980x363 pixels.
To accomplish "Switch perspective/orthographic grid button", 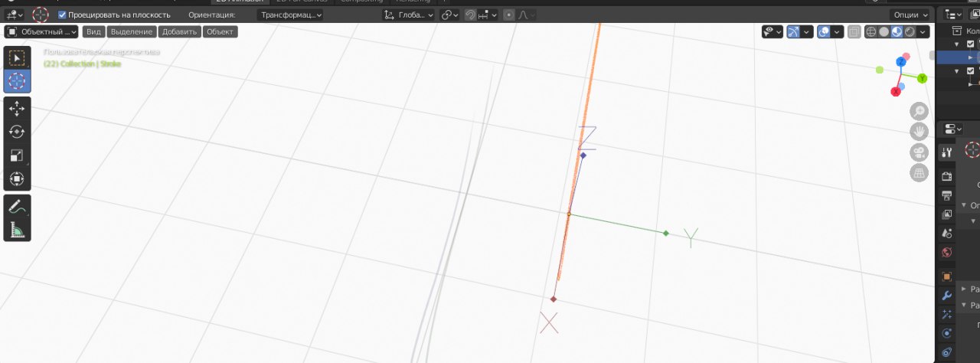I will coord(919,173).
